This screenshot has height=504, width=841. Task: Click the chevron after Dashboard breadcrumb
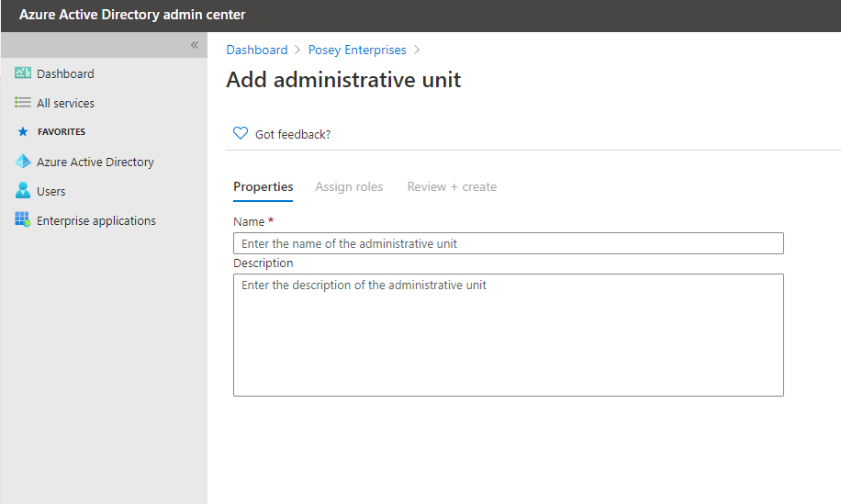pos(297,50)
